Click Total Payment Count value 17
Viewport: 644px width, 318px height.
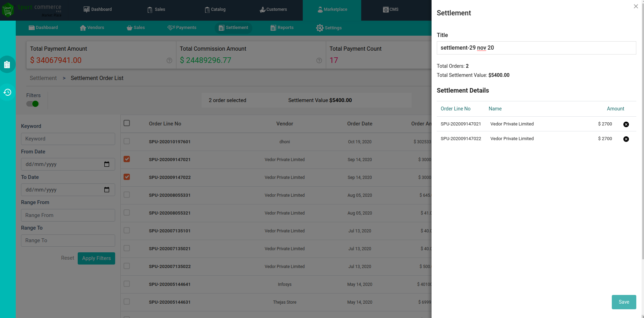point(334,60)
